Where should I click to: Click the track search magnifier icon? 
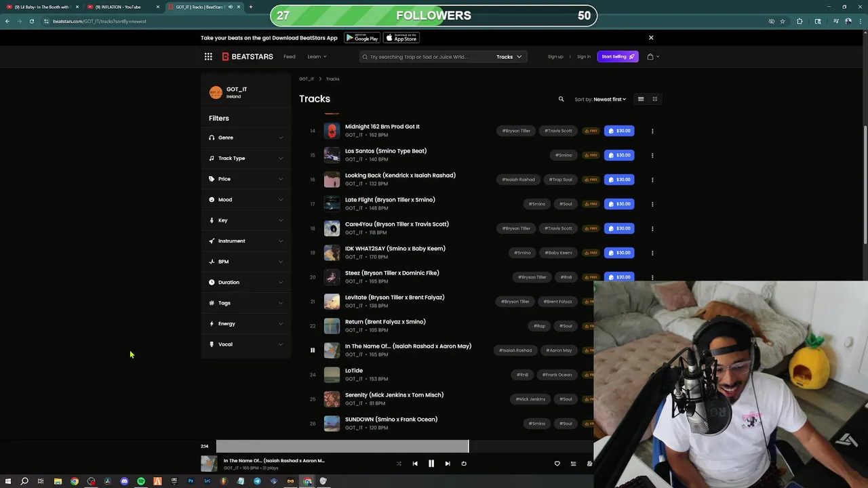[x=561, y=99]
